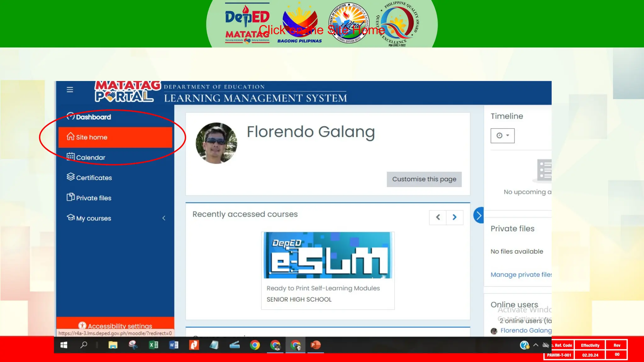Click the Dashboard gauge icon
Image resolution: width=644 pixels, height=362 pixels.
coord(70,116)
